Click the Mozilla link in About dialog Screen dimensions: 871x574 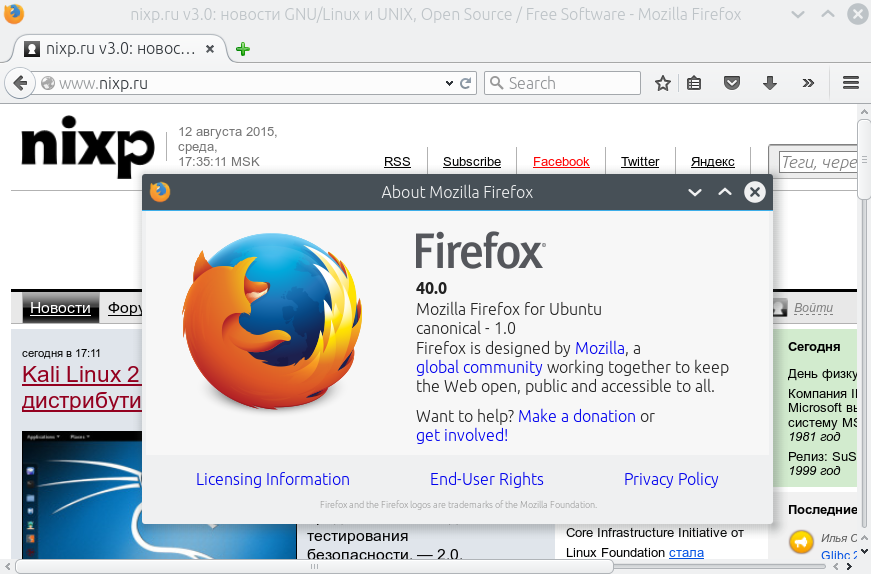[599, 348]
